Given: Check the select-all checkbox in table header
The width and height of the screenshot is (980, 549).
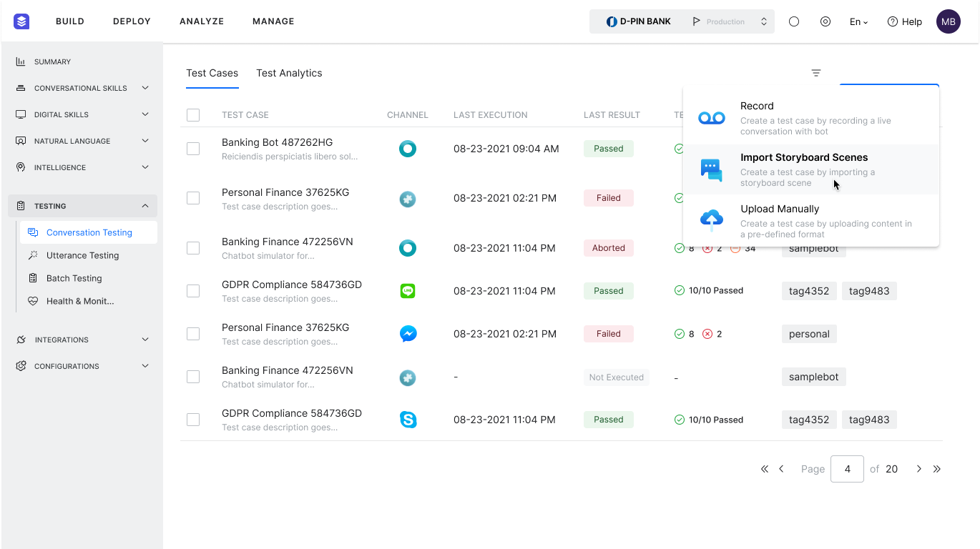Looking at the screenshot, I should click(193, 114).
